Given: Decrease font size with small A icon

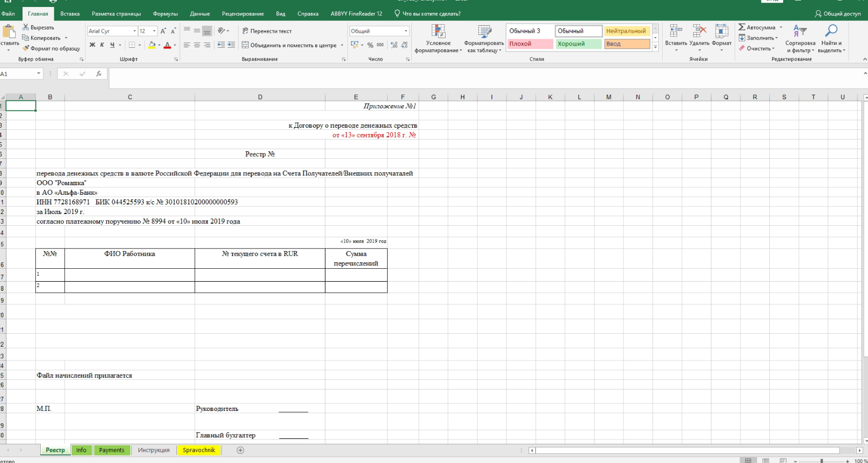Looking at the screenshot, I should [173, 31].
